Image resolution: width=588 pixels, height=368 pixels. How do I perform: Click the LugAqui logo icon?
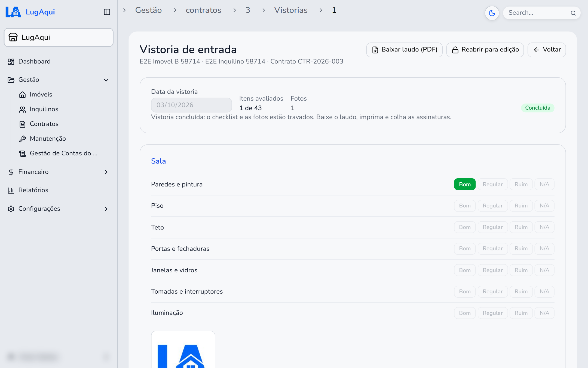pyautogui.click(x=13, y=12)
